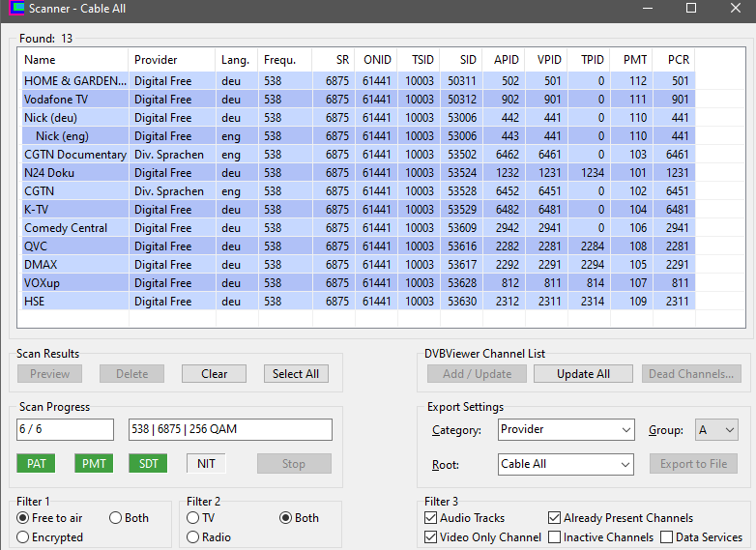Click the Stop scan button
Image resolution: width=756 pixels, height=550 pixels.
[294, 464]
